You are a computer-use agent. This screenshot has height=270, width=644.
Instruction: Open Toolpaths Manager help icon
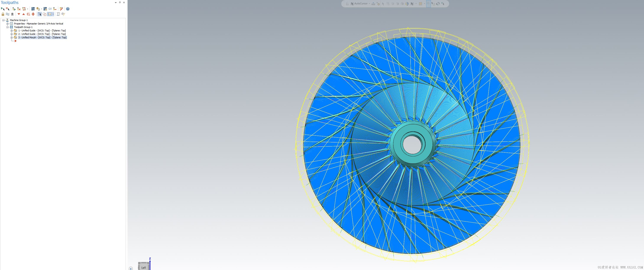click(x=68, y=9)
